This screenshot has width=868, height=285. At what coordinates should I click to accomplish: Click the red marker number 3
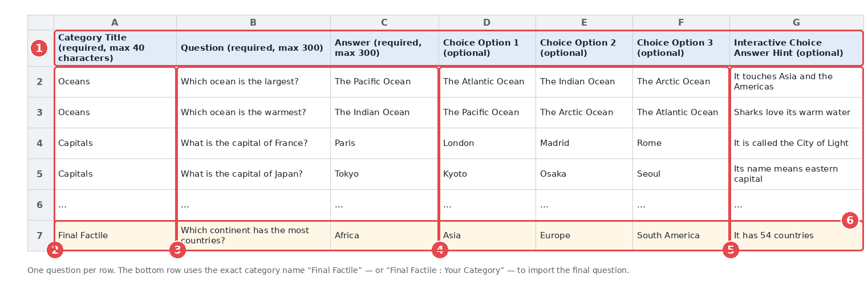[177, 250]
